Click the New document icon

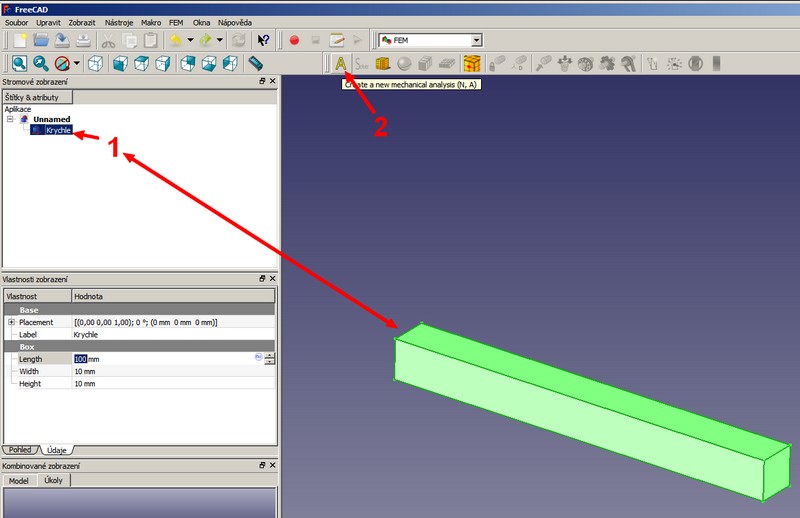(x=20, y=40)
